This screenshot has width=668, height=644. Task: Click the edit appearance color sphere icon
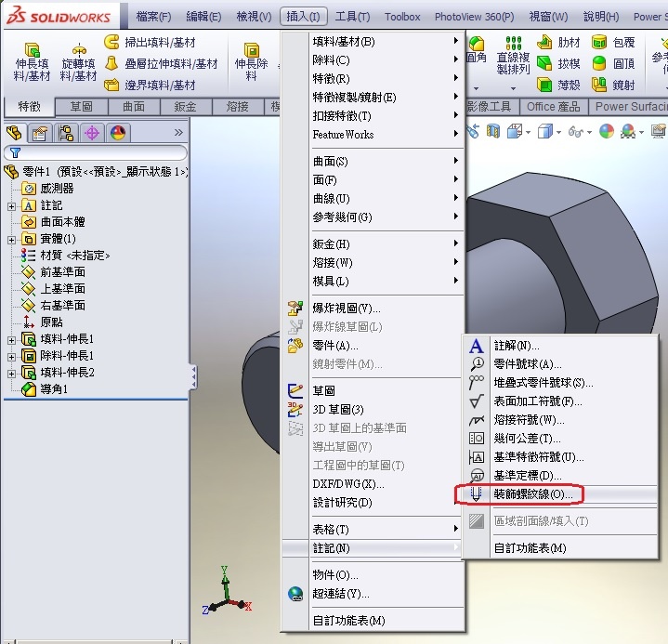[607, 131]
